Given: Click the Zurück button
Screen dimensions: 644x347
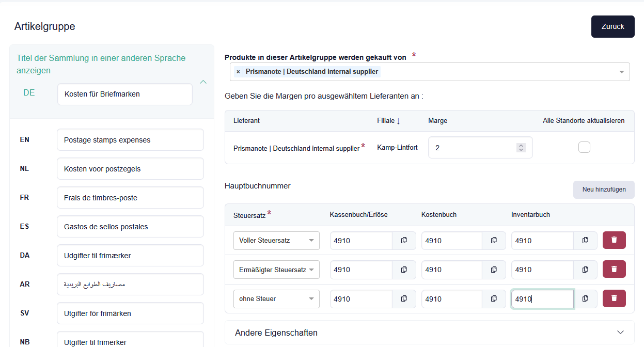Looking at the screenshot, I should click(x=612, y=27).
